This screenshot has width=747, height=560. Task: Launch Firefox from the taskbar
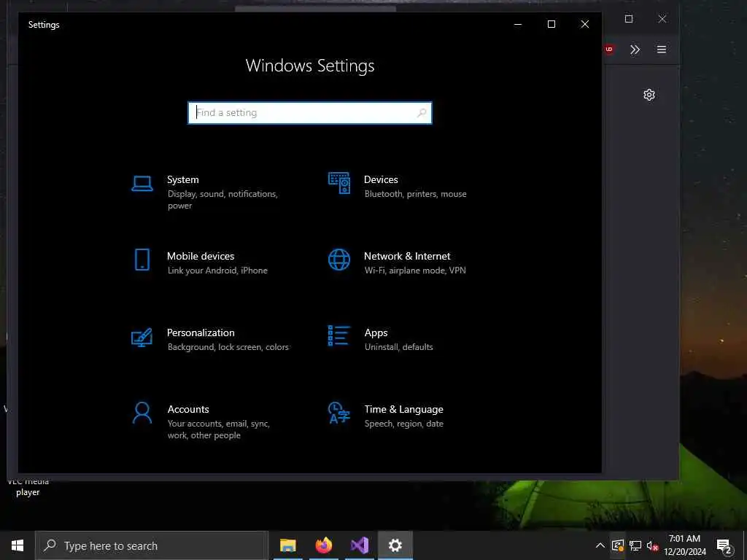coord(323,545)
